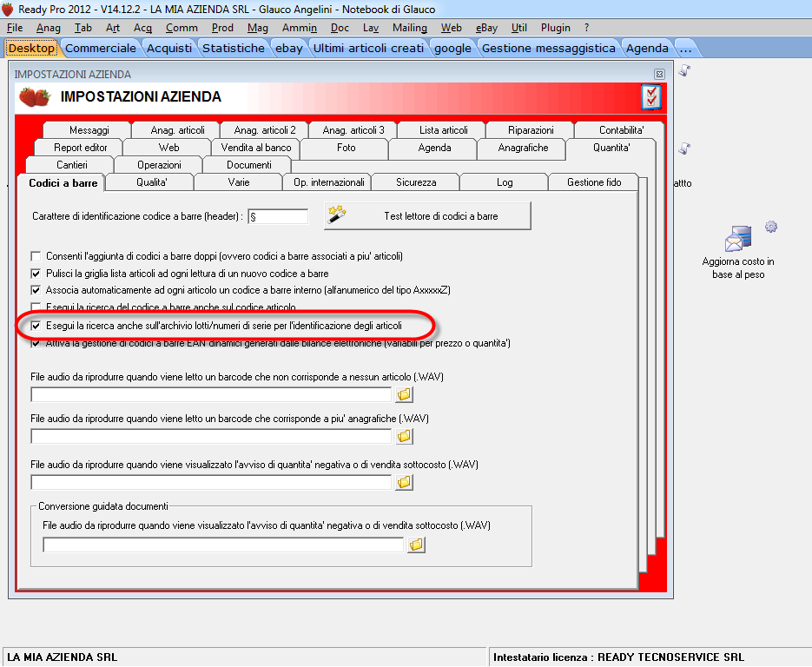Open the Lista articoli settings tab
Screen dimensions: 812x667
tap(443, 130)
